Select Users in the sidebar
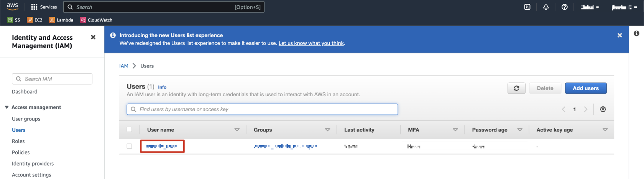 18,130
